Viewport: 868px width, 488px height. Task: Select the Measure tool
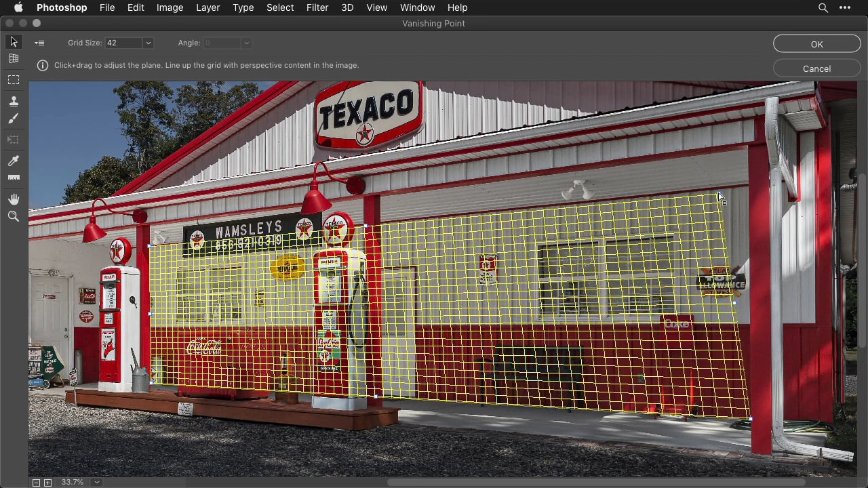pyautogui.click(x=14, y=178)
